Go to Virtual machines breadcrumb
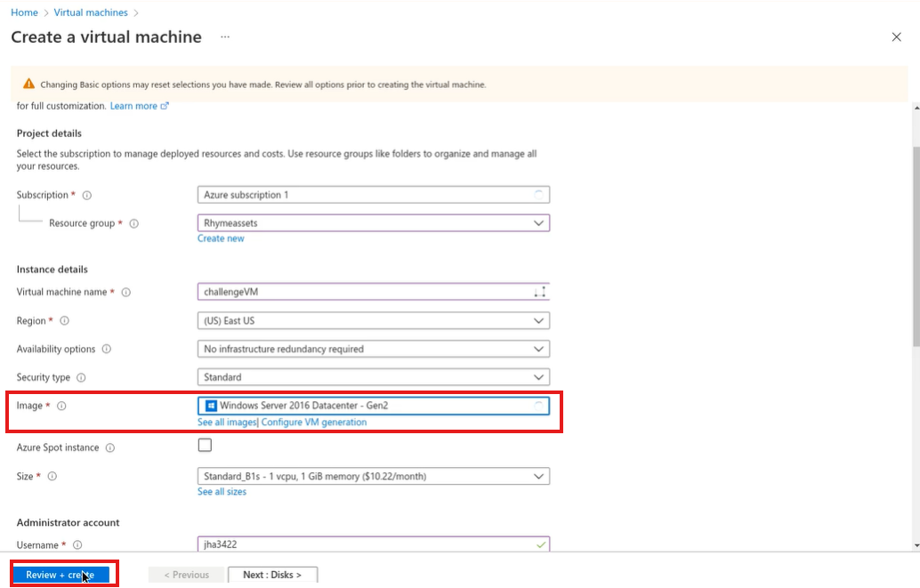 click(91, 12)
